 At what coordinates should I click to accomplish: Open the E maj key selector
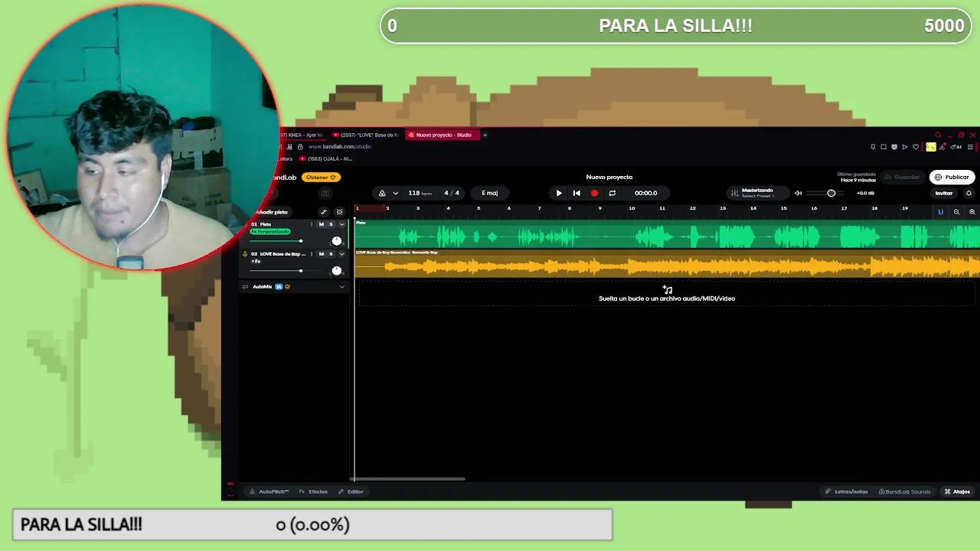[490, 193]
